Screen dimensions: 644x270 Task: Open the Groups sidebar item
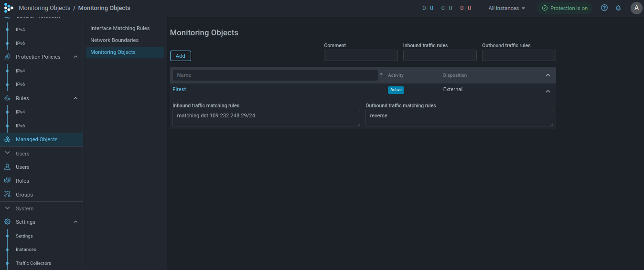tap(24, 195)
